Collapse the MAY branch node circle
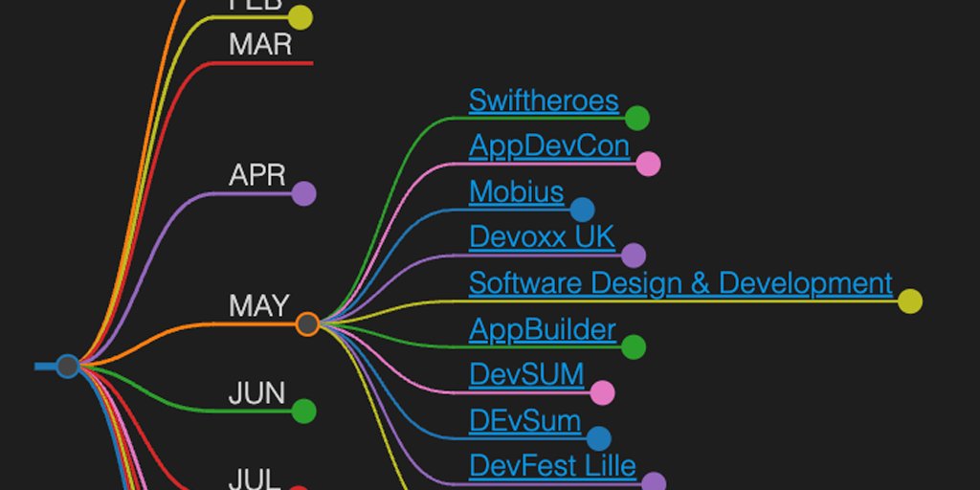980x490 pixels. pyautogui.click(x=307, y=324)
